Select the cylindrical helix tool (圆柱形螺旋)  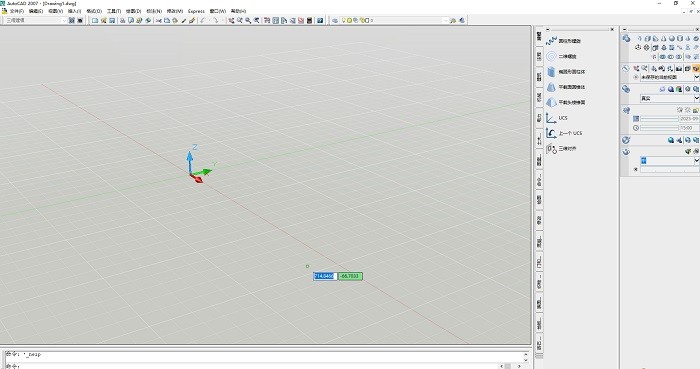coord(563,41)
